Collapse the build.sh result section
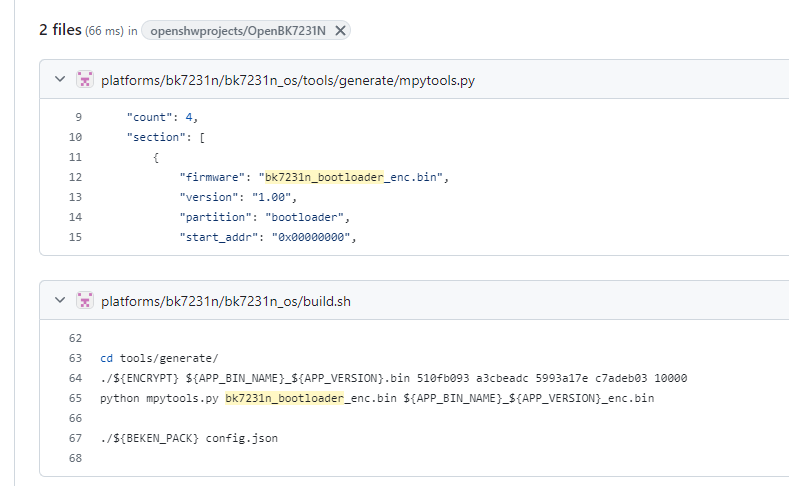Screen dimensions: 789x486 click(60, 300)
